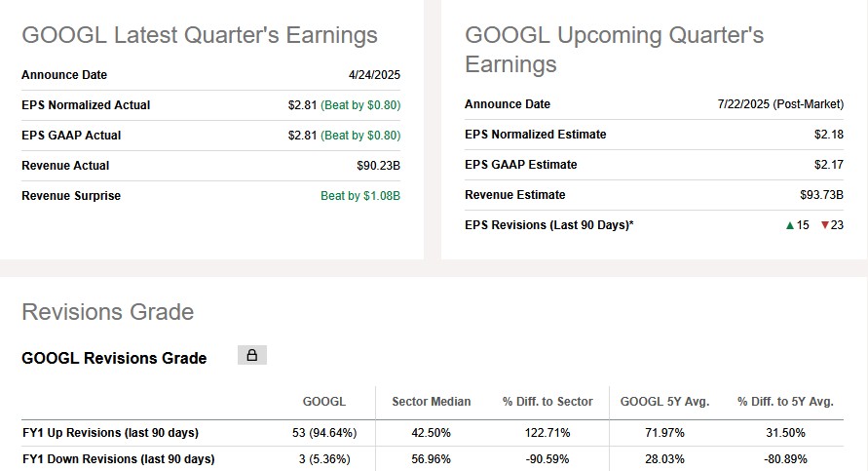Select the Revisions Grade section heading
The height and width of the screenshot is (471, 868).
coord(107,312)
